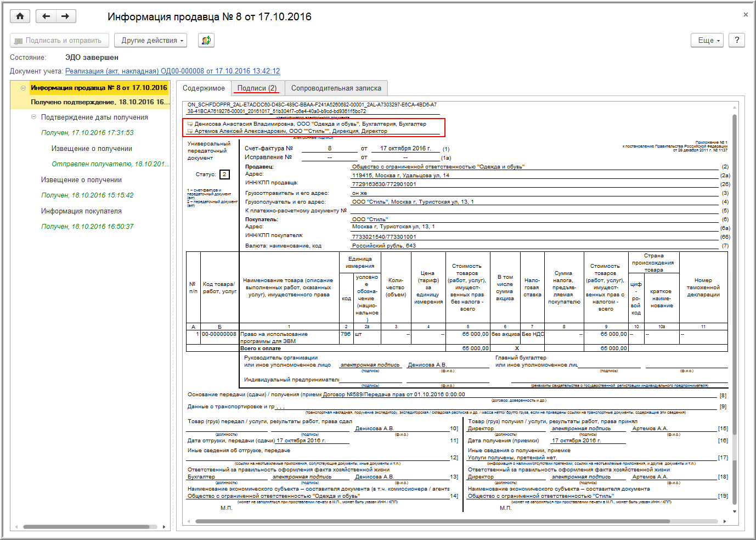Click status Получен, 17.10.2016 17:31:53

(87, 133)
